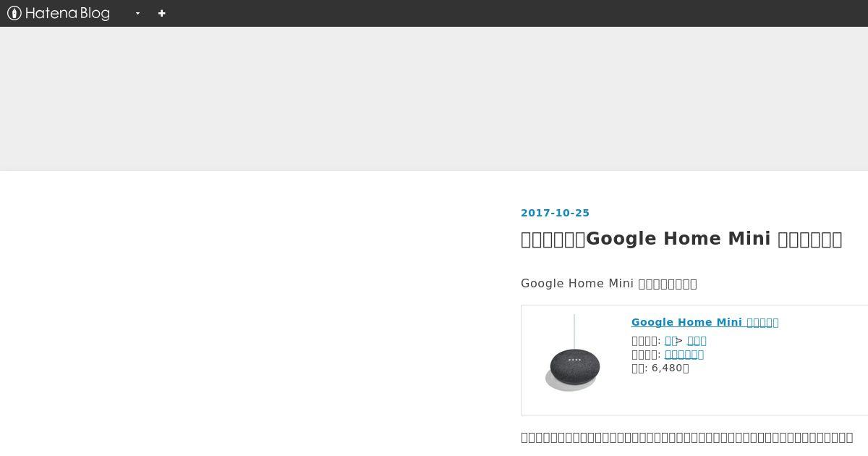Image resolution: width=868 pixels, height=456 pixels.
Task: Open the manufacturer link in product card
Action: (684, 354)
